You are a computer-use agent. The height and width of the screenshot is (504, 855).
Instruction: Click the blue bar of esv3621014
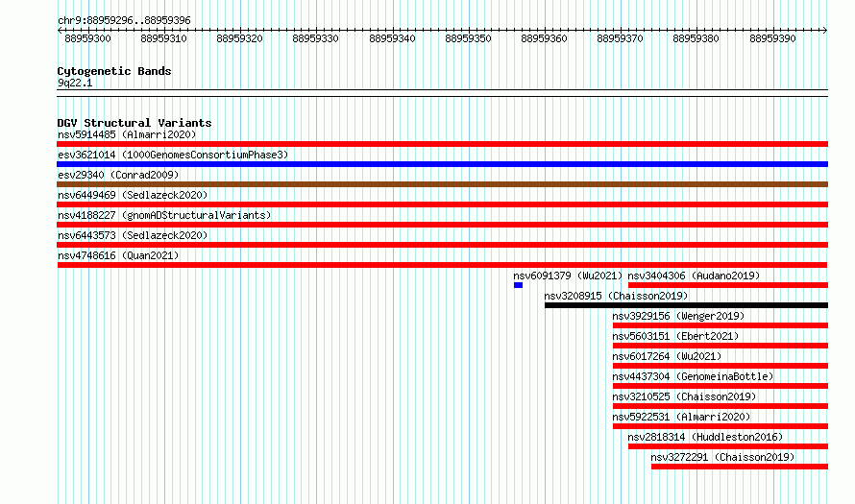(442, 164)
